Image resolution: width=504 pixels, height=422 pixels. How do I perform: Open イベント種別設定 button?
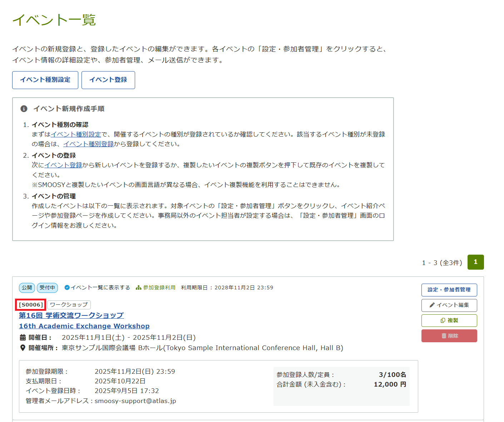[45, 80]
